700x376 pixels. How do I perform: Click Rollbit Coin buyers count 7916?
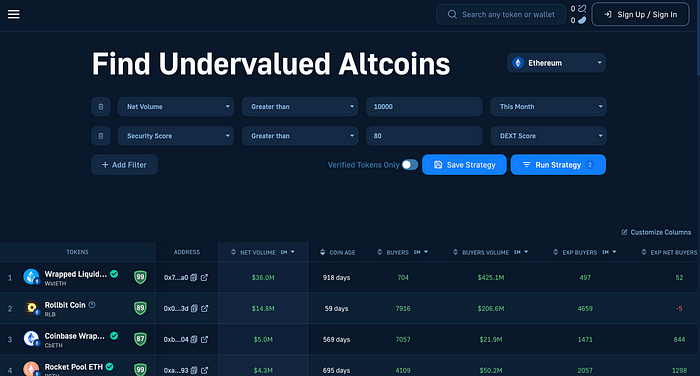pos(403,308)
